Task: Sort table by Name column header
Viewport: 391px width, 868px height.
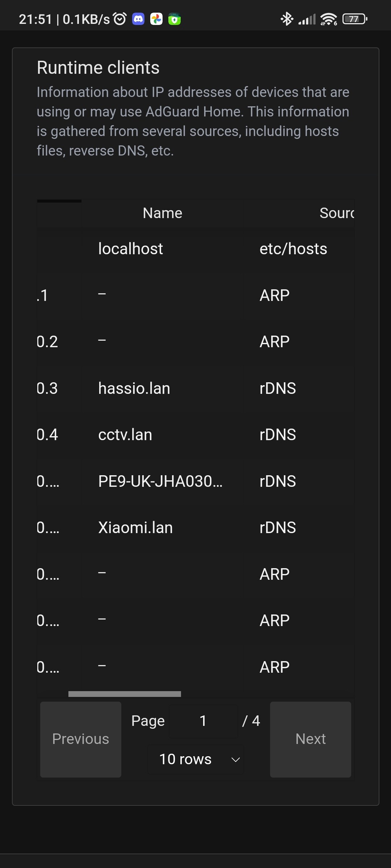Action: 162,213
